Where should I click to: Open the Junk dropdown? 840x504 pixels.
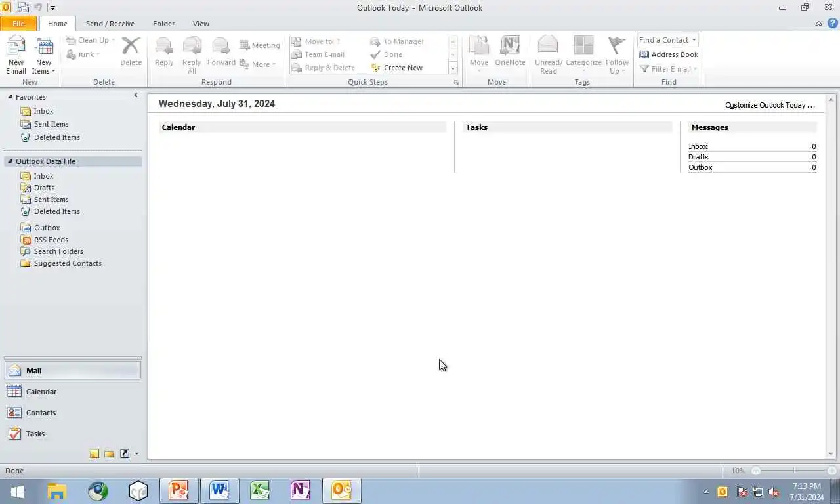point(83,54)
